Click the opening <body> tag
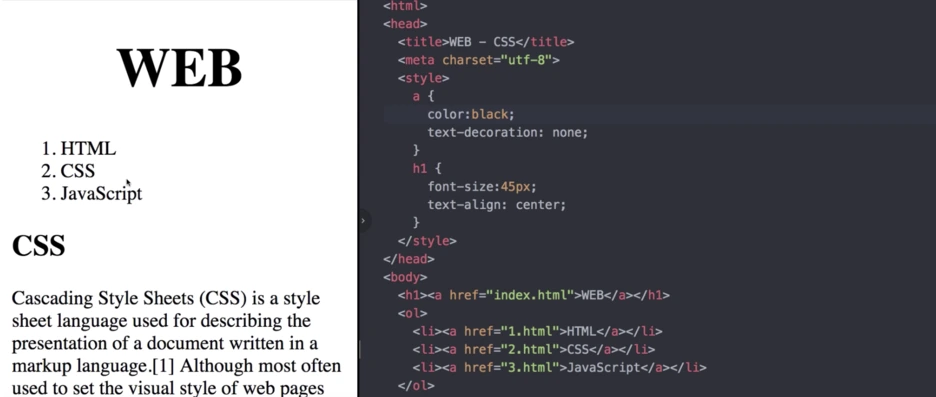Viewport: 936px width, 397px height. pos(405,277)
